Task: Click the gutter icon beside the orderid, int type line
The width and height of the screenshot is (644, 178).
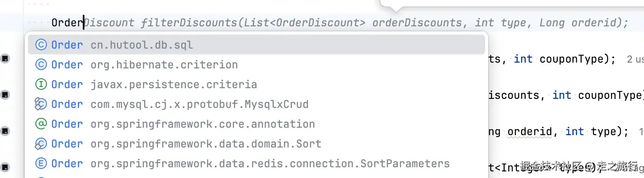Action: (x=5, y=131)
